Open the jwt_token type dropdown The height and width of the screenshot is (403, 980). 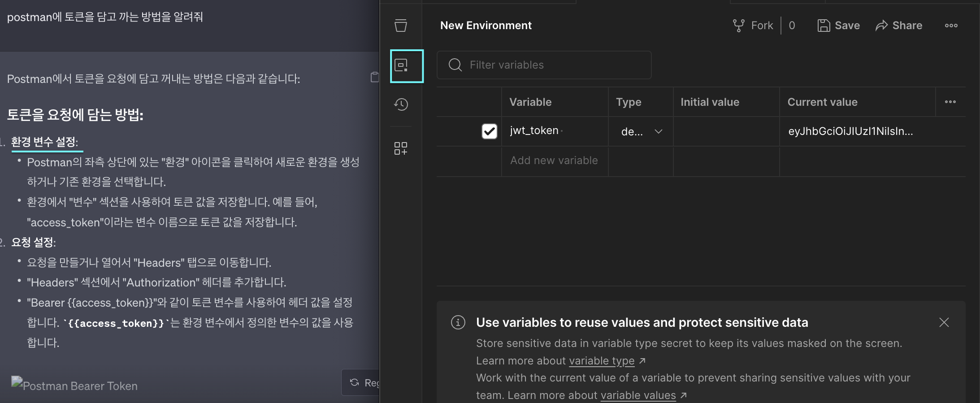(x=641, y=131)
